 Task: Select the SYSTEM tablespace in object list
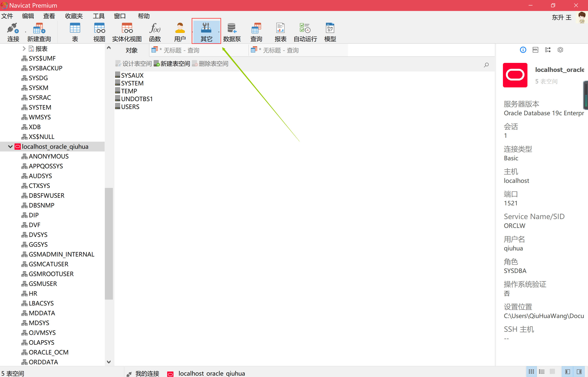[x=129, y=83]
